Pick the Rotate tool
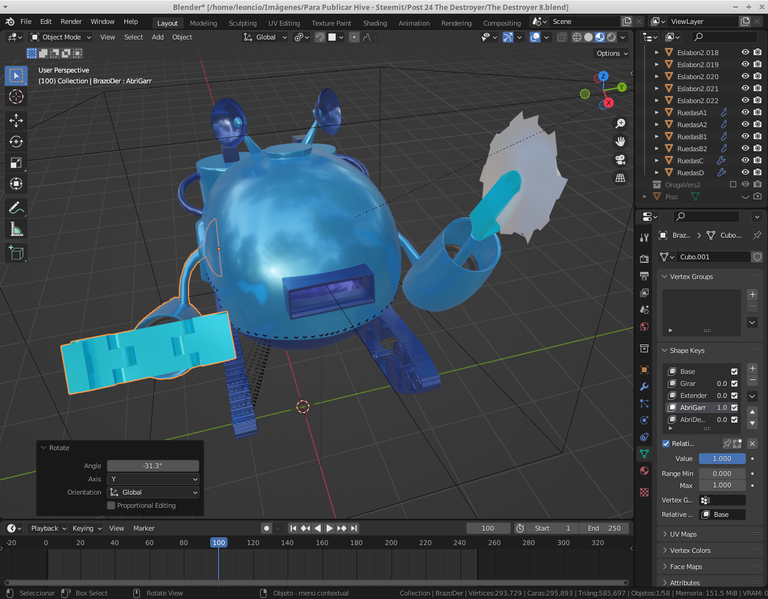Viewport: 768px width, 599px height. pyautogui.click(x=16, y=142)
